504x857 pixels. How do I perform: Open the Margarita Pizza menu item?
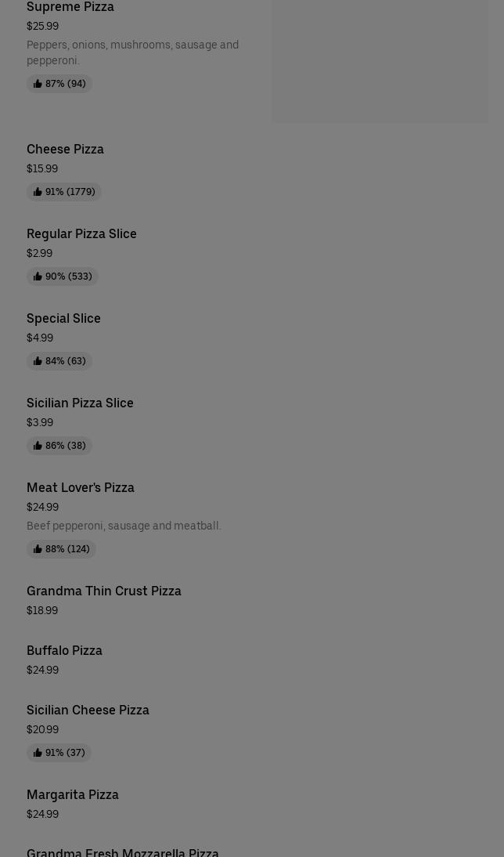click(x=73, y=794)
